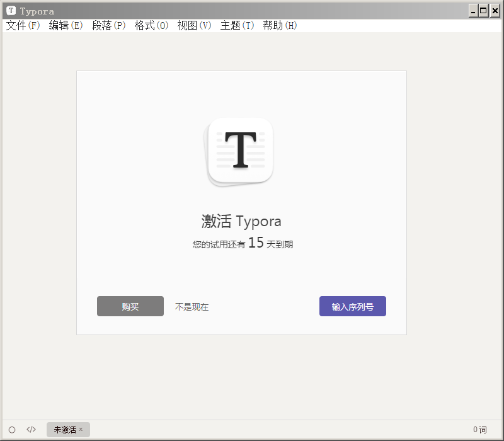504x441 pixels.
Task: Toggle source code mode icon
Action: [31, 430]
